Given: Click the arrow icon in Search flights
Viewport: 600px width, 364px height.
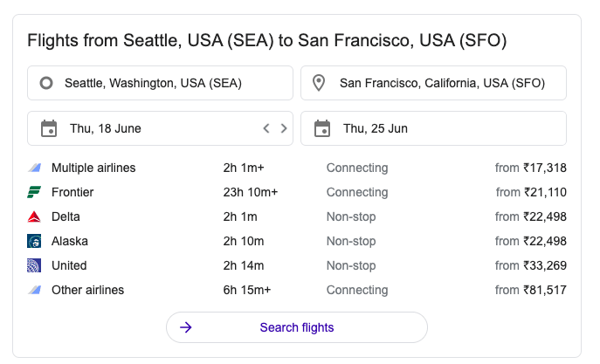Looking at the screenshot, I should 186,327.
